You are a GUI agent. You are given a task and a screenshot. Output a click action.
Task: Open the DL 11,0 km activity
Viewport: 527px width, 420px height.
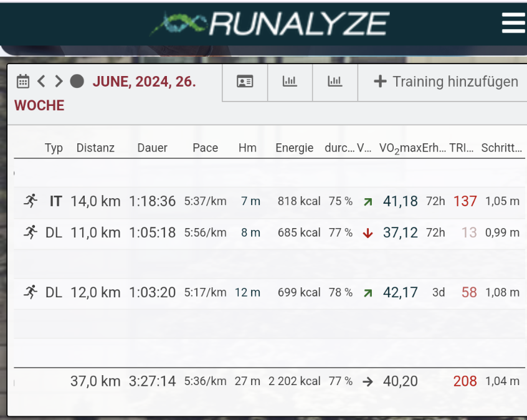(x=95, y=232)
